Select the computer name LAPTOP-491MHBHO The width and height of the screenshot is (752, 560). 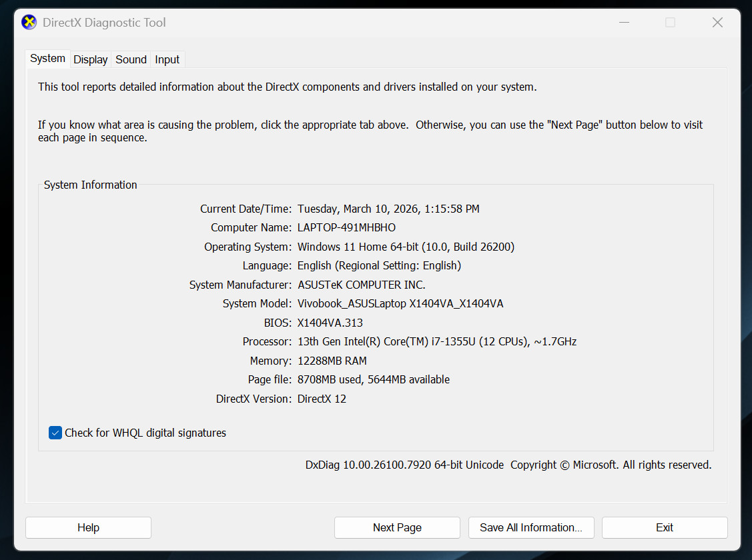[346, 227]
